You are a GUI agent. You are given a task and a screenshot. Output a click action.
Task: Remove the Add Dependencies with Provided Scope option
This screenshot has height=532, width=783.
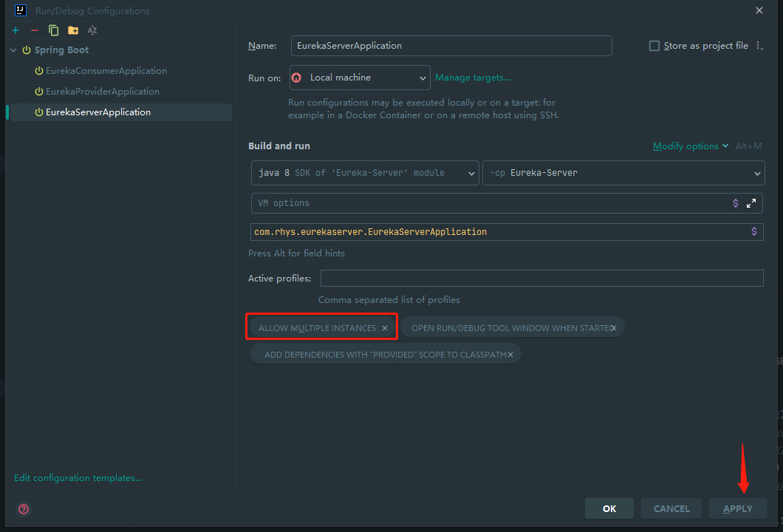(x=510, y=355)
